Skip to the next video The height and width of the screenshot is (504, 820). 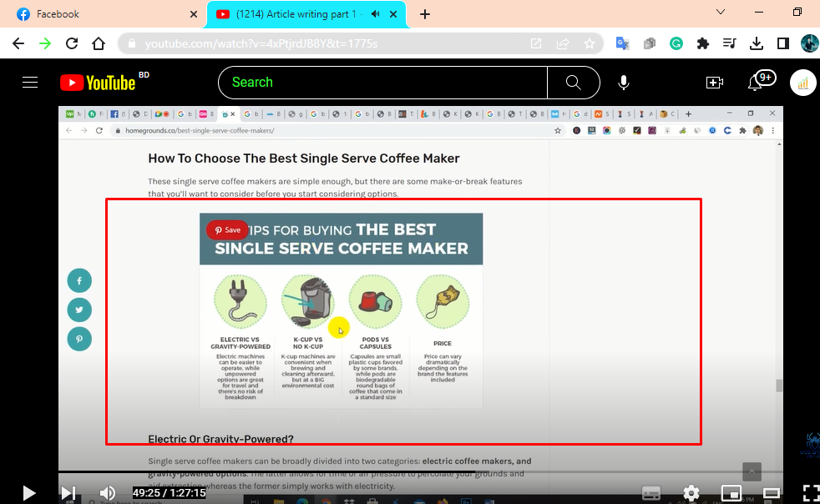coord(68,493)
